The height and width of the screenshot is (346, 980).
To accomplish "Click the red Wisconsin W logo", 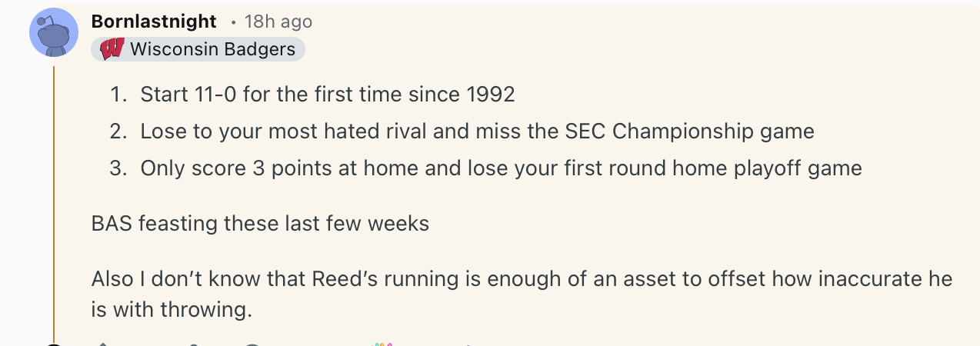I will pos(112,50).
